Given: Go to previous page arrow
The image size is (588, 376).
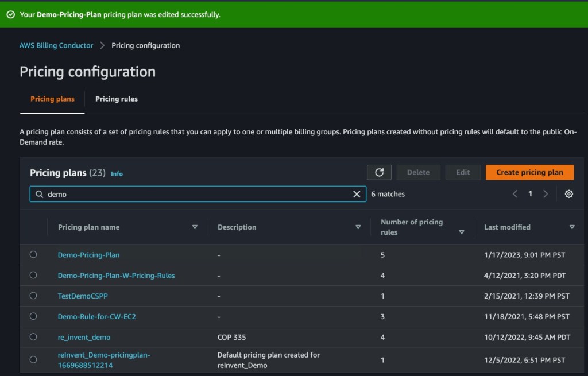Looking at the screenshot, I should pyautogui.click(x=515, y=194).
